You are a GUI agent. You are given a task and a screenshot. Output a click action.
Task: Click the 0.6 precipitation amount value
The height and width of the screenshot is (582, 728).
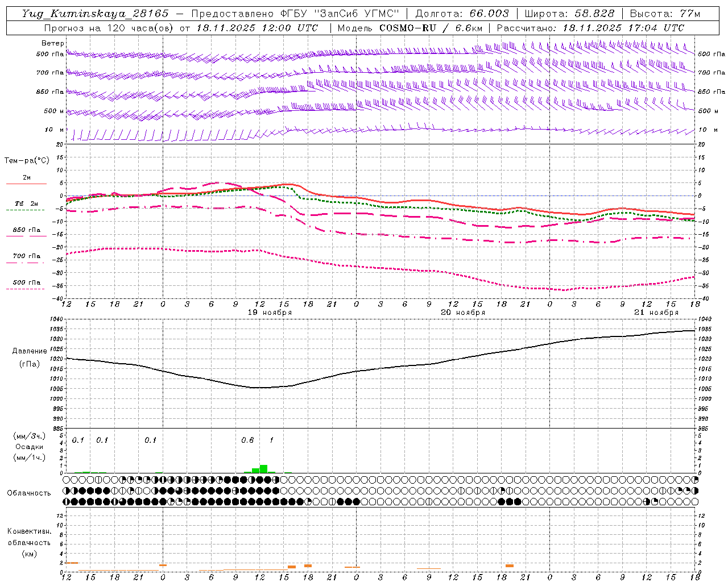[x=247, y=440]
